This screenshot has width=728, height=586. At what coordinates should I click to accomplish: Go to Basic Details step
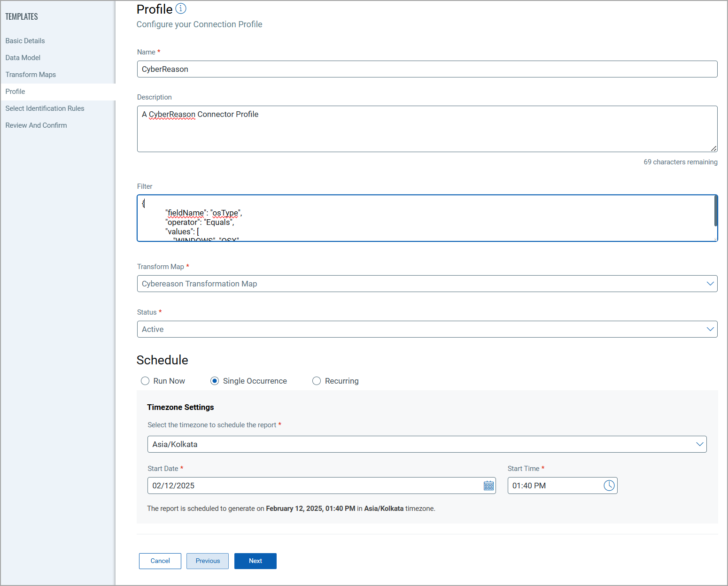click(x=25, y=41)
